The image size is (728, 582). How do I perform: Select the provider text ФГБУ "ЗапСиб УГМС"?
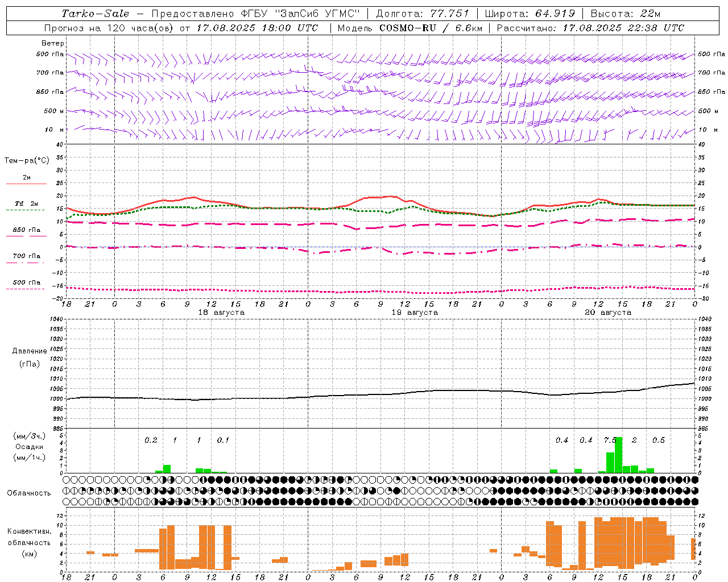pos(301,14)
